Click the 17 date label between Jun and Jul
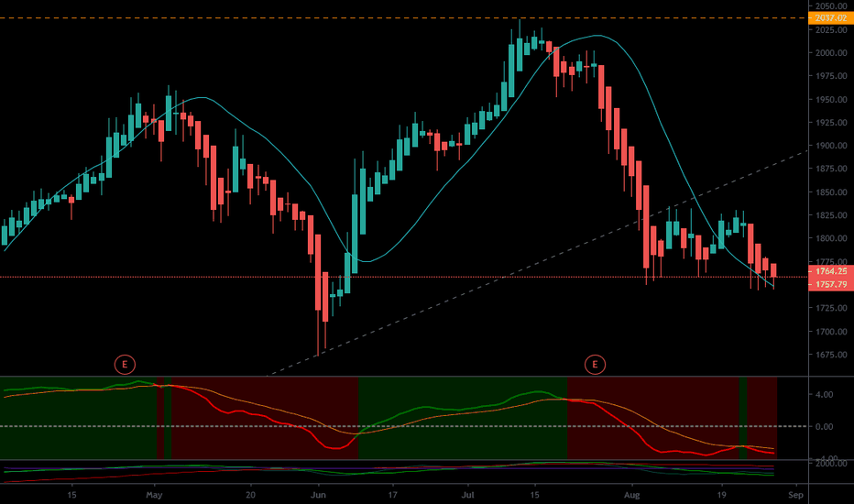 pyautogui.click(x=393, y=495)
